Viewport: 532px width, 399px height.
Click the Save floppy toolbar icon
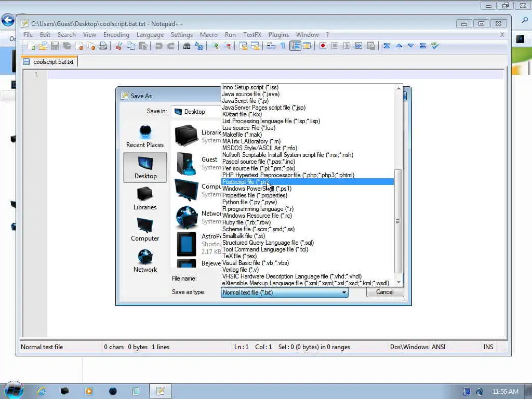tap(55, 46)
